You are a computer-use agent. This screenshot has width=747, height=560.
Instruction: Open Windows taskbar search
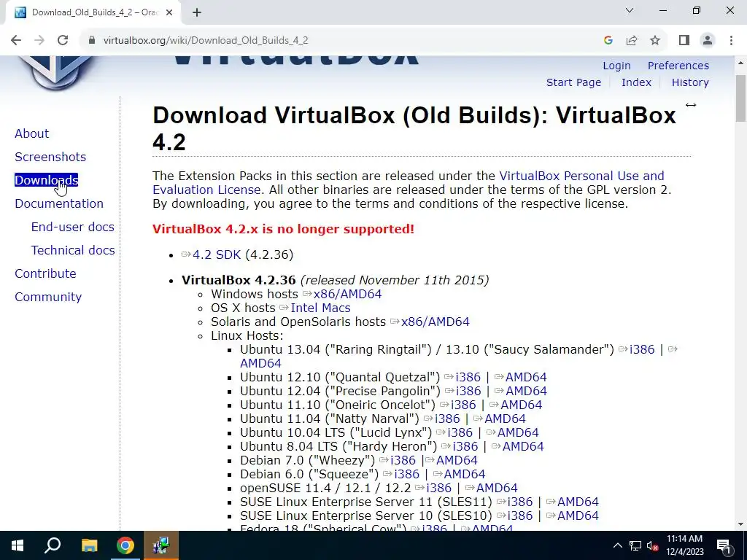pyautogui.click(x=53, y=545)
